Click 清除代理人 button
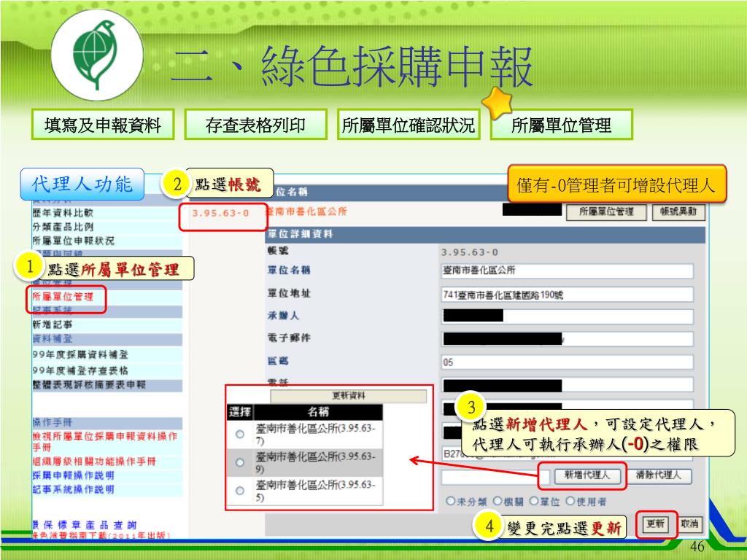 coord(659,475)
